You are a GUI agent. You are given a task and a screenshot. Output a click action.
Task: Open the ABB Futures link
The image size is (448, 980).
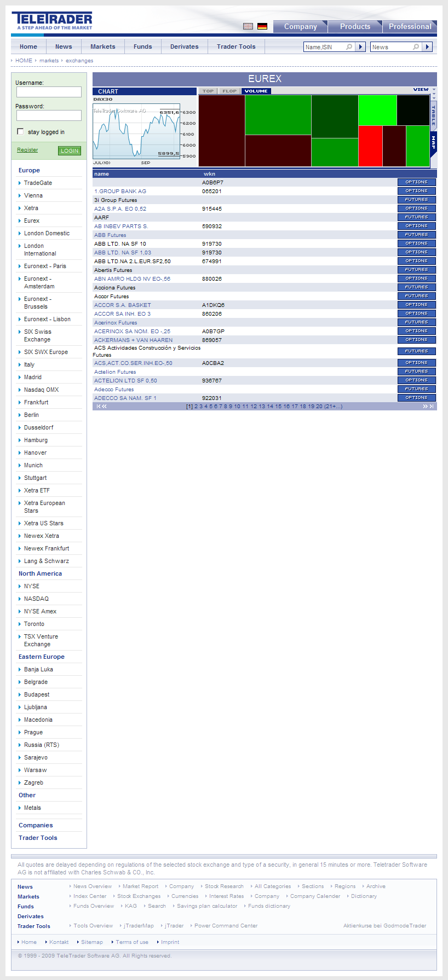[x=110, y=235]
